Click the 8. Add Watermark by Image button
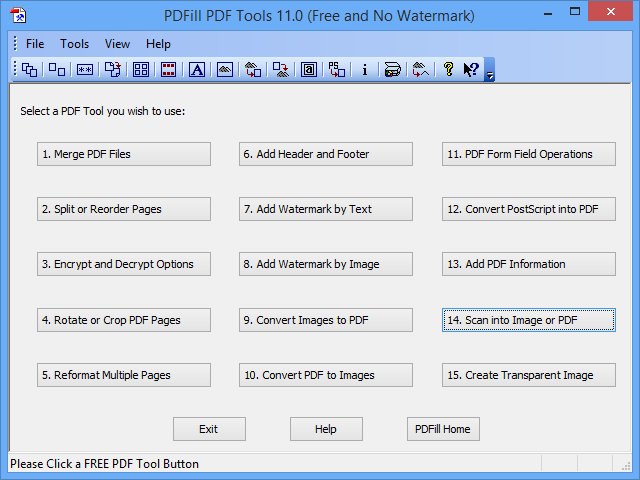 point(326,264)
